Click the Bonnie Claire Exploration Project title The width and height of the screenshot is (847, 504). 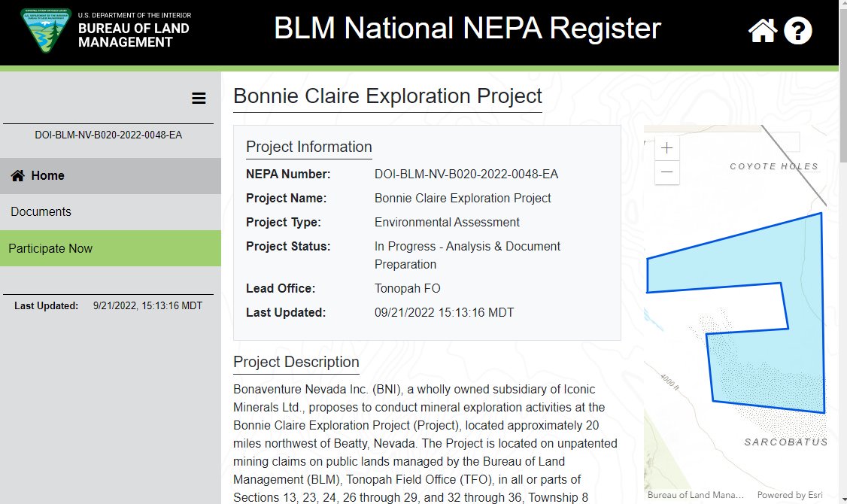pos(388,96)
